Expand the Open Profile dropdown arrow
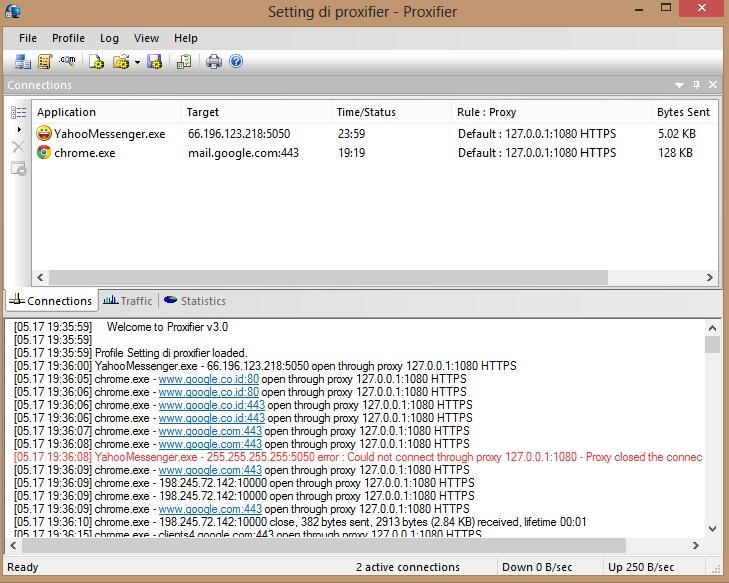 pyautogui.click(x=137, y=62)
